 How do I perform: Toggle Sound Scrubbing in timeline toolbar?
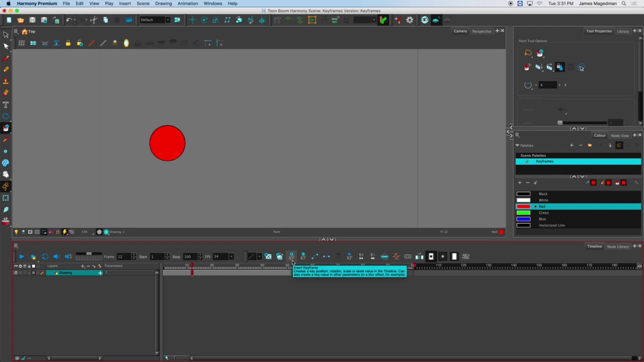click(68, 256)
